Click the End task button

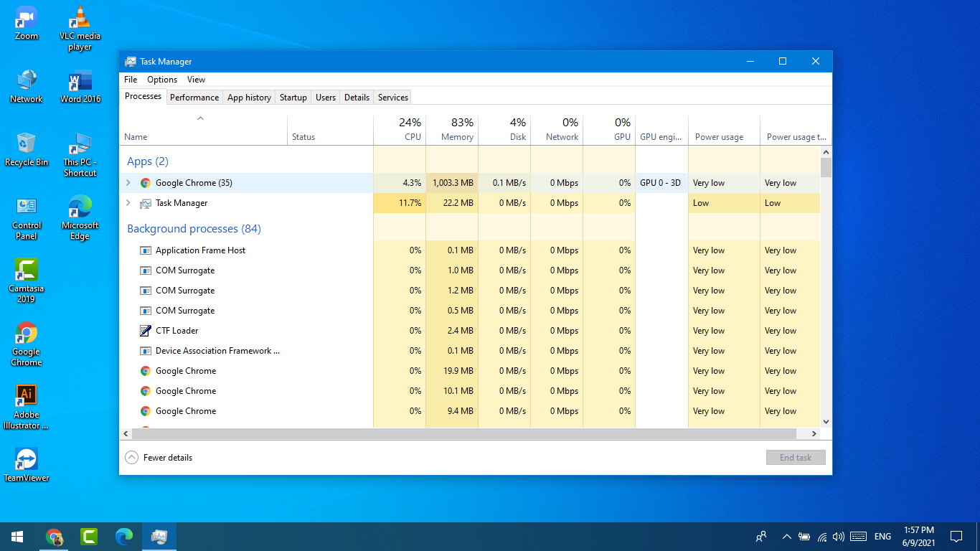[795, 457]
